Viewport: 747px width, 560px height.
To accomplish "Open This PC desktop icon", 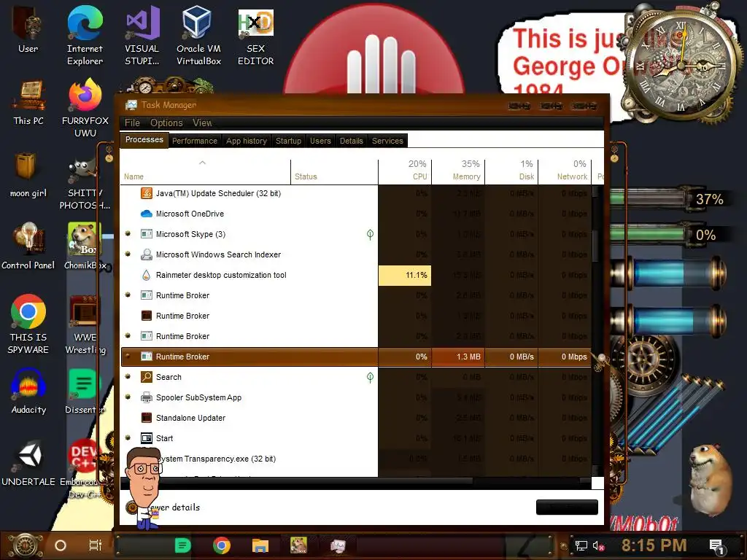I will click(x=28, y=102).
